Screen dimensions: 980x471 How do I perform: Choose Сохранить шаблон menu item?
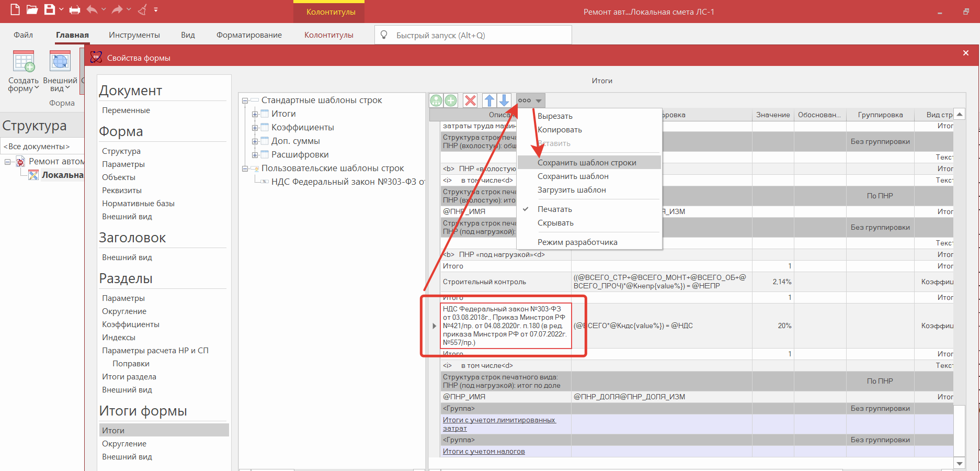pos(589,176)
